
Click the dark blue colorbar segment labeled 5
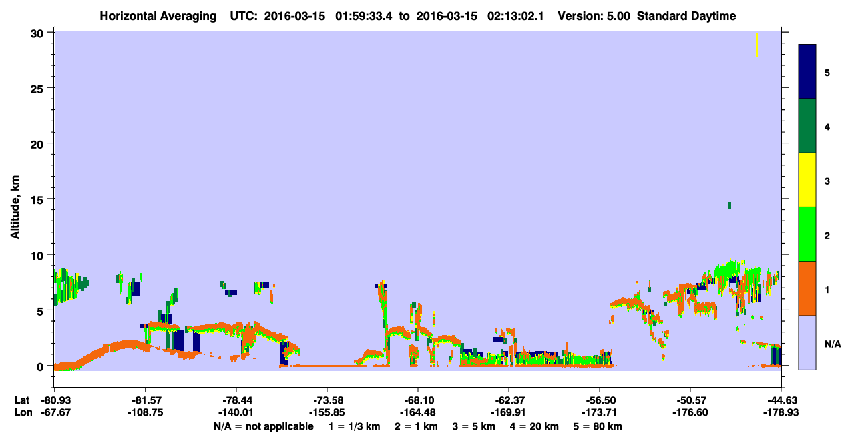click(x=807, y=72)
